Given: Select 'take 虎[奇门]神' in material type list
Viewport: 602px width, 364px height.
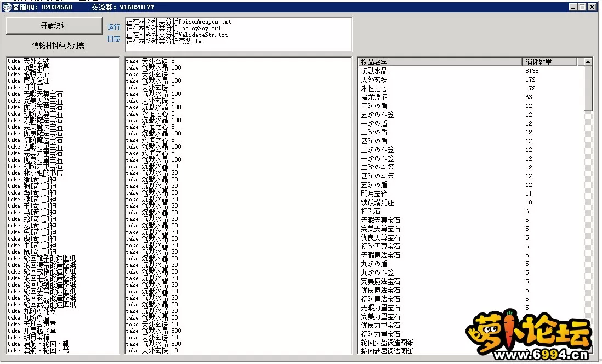Looking at the screenshot, I should click(x=32, y=239).
